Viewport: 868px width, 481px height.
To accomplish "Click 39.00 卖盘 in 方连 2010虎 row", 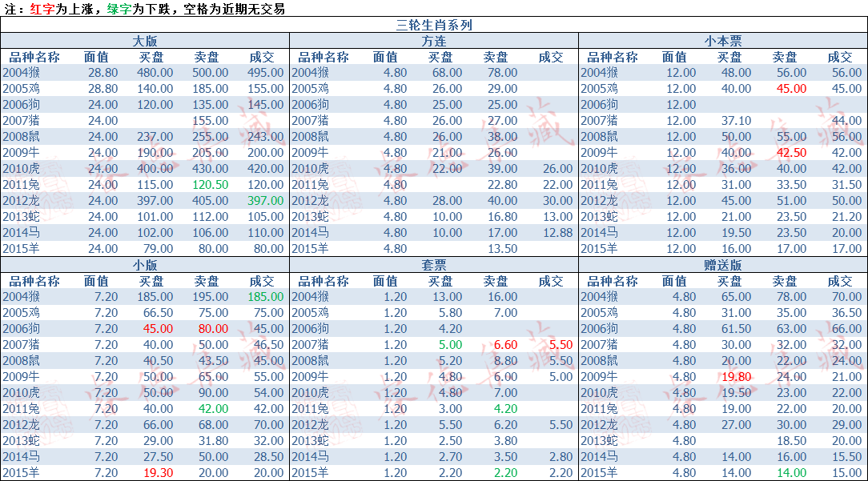I will pyautogui.click(x=503, y=169).
